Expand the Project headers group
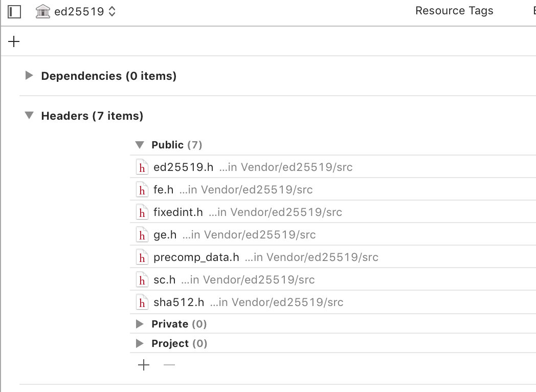This screenshot has height=392, width=536. point(139,343)
